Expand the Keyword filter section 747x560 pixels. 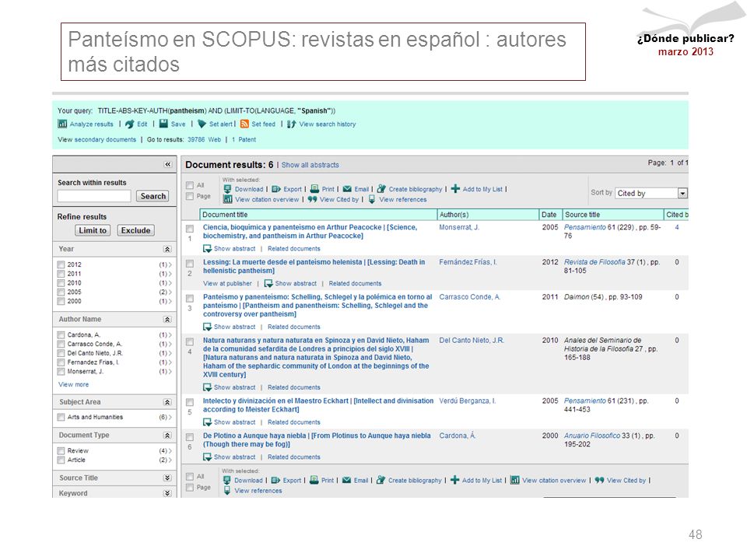[x=167, y=493]
